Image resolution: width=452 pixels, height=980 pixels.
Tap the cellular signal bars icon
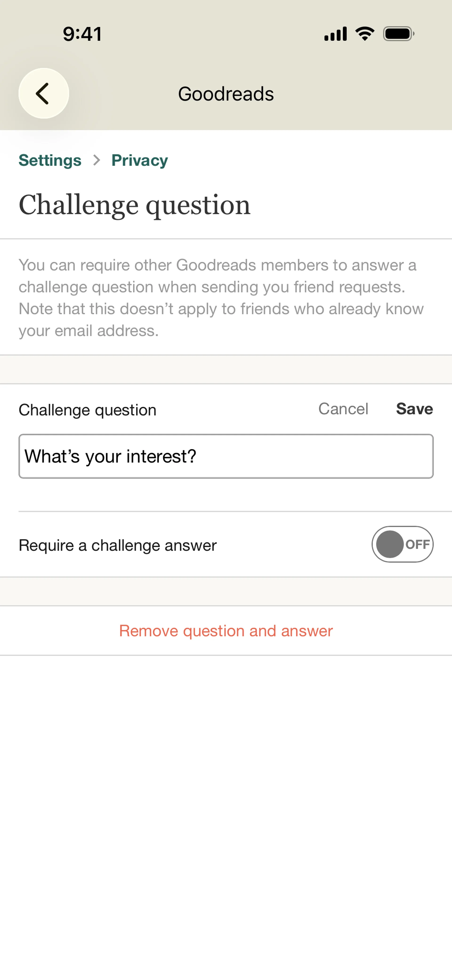(x=335, y=34)
